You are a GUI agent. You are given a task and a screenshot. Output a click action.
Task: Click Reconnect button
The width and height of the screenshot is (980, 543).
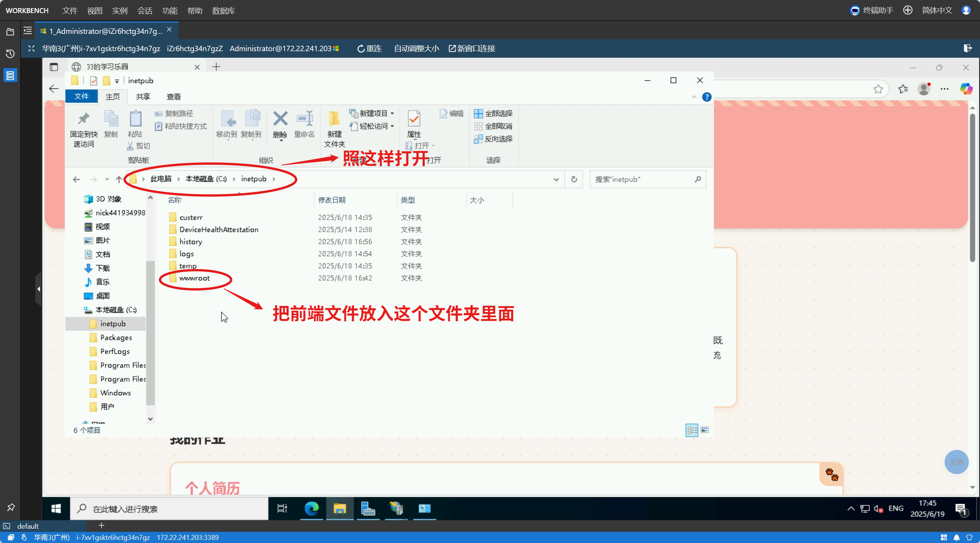point(369,48)
